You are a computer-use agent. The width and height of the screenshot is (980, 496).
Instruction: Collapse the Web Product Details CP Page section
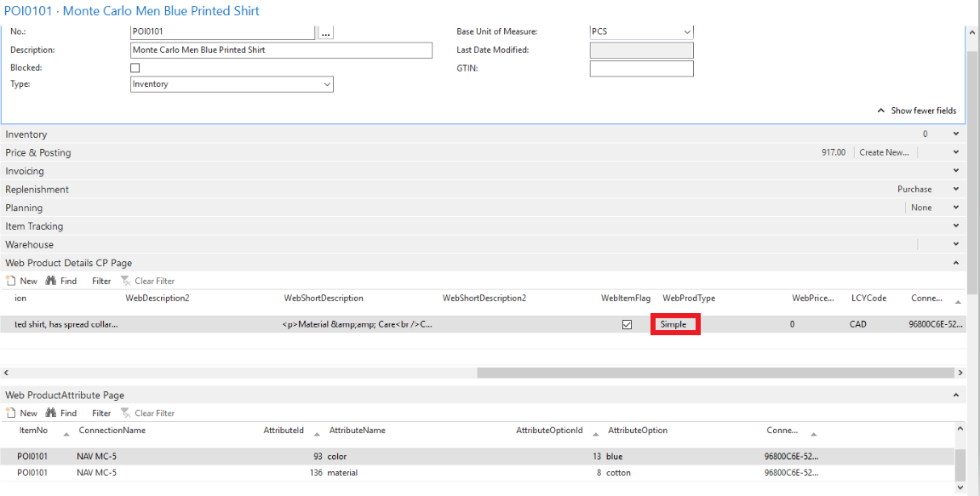point(955,264)
